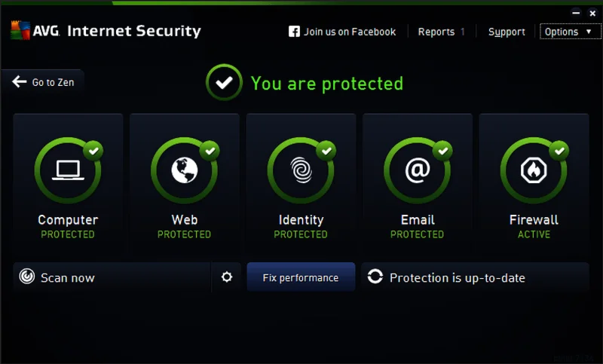Click the Facebook logo icon
The image size is (603, 364).
click(x=294, y=32)
